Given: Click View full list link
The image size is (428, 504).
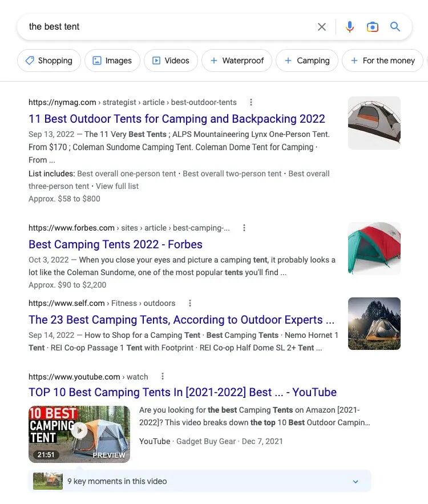Looking at the screenshot, I should [x=117, y=186].
